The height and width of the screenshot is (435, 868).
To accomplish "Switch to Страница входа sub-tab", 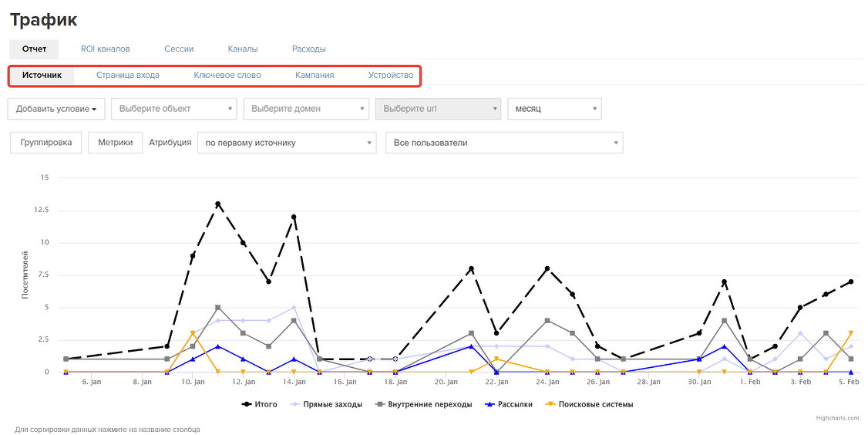I will click(128, 76).
